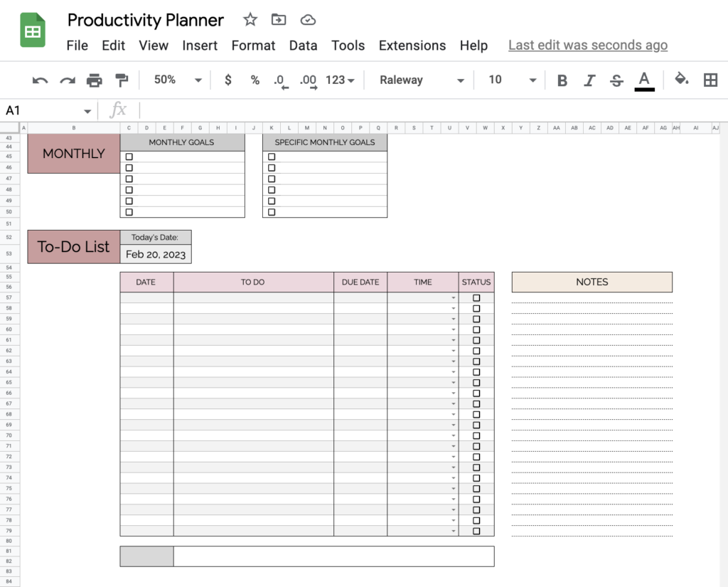The height and width of the screenshot is (587, 728).
Task: Click the Increase decimal places icon
Action: [308, 80]
